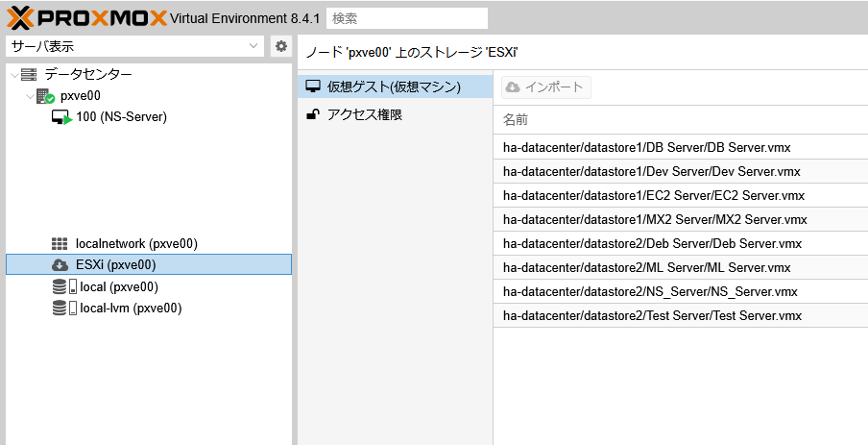Click the 検索 search field
The height and width of the screenshot is (445, 868).
pos(407,18)
